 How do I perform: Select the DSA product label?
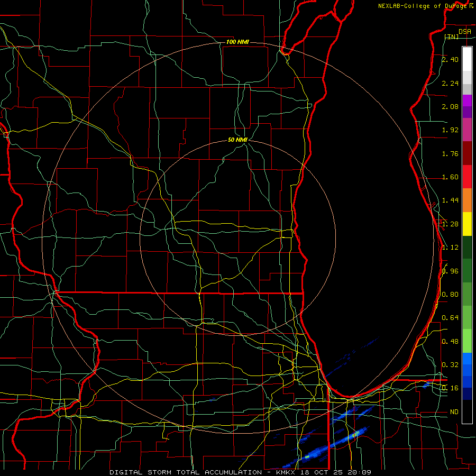click(465, 32)
